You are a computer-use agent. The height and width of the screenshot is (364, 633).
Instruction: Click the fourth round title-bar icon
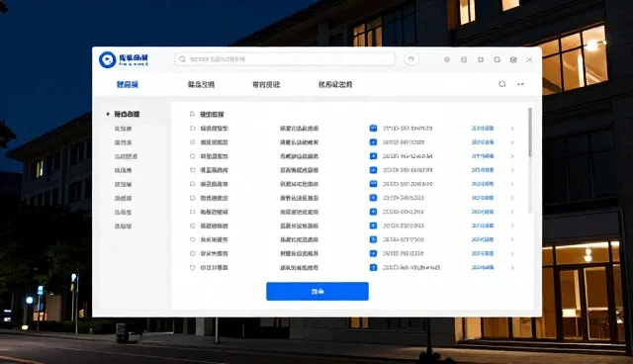497,59
